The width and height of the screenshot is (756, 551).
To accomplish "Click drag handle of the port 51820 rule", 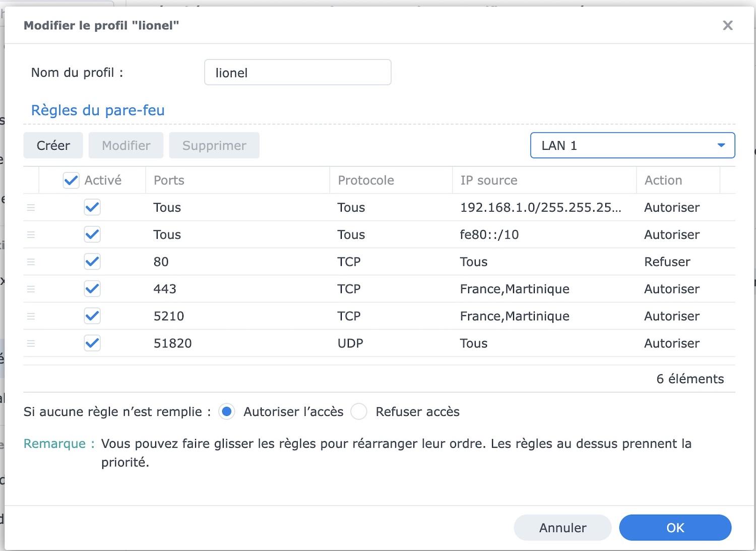I will (31, 343).
